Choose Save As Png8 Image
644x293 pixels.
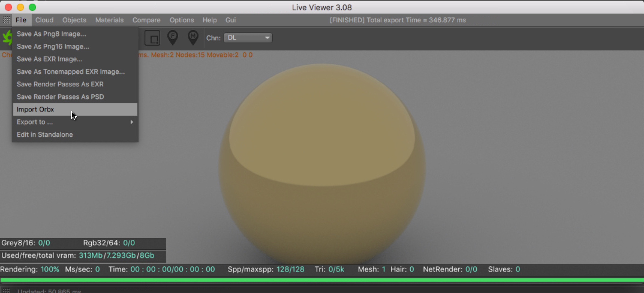[51, 34]
